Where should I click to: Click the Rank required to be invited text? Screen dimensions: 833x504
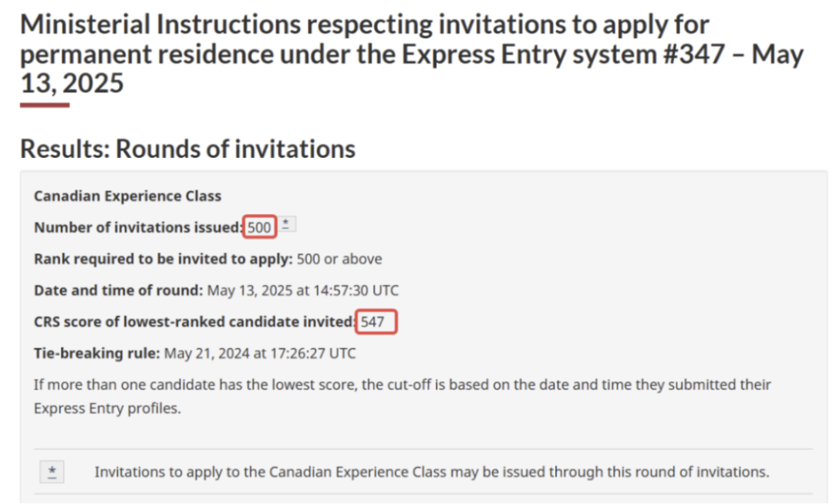click(x=163, y=259)
